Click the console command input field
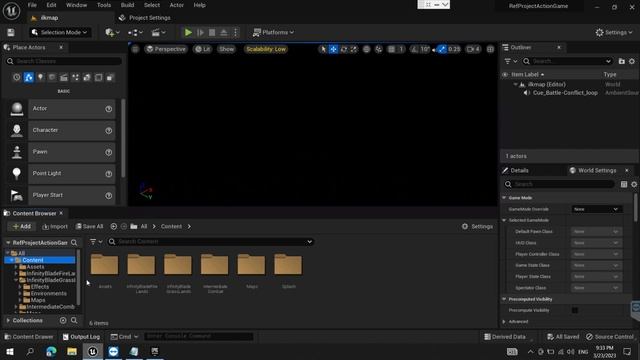Viewport: 640px width, 360px height. (x=198, y=337)
